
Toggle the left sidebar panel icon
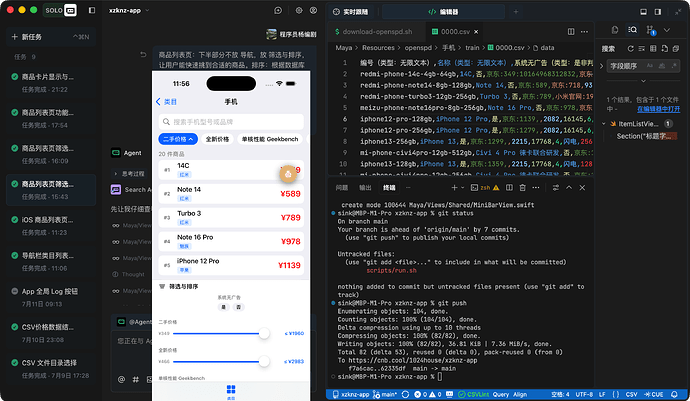92,10
